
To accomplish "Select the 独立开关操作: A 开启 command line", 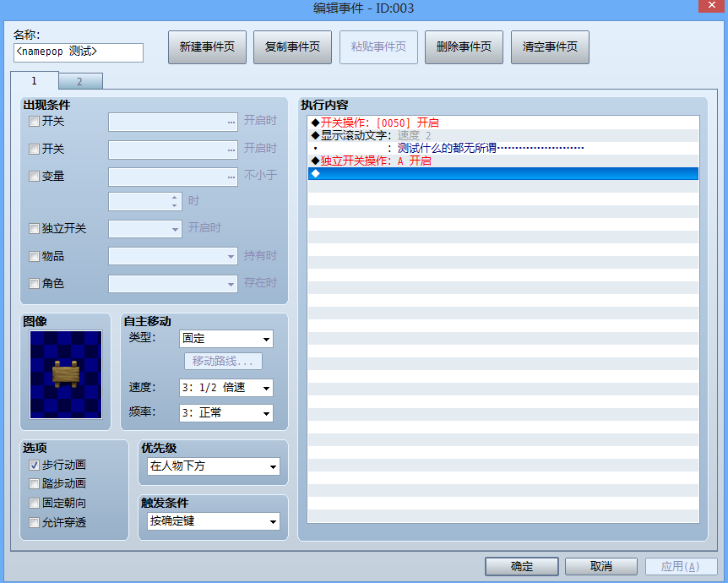I will pos(503,161).
